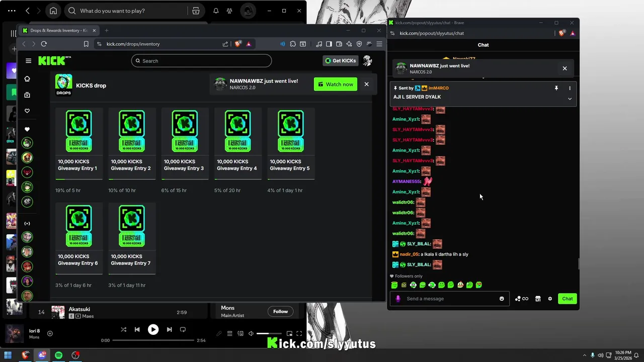Toggle shuffle in Spotify player

click(123, 330)
